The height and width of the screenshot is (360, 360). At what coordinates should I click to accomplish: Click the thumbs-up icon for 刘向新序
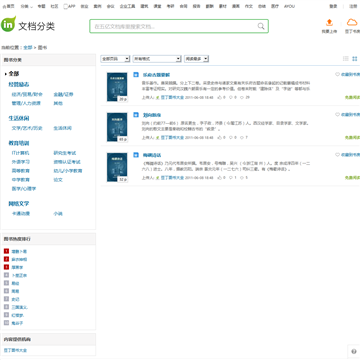tap(219, 137)
